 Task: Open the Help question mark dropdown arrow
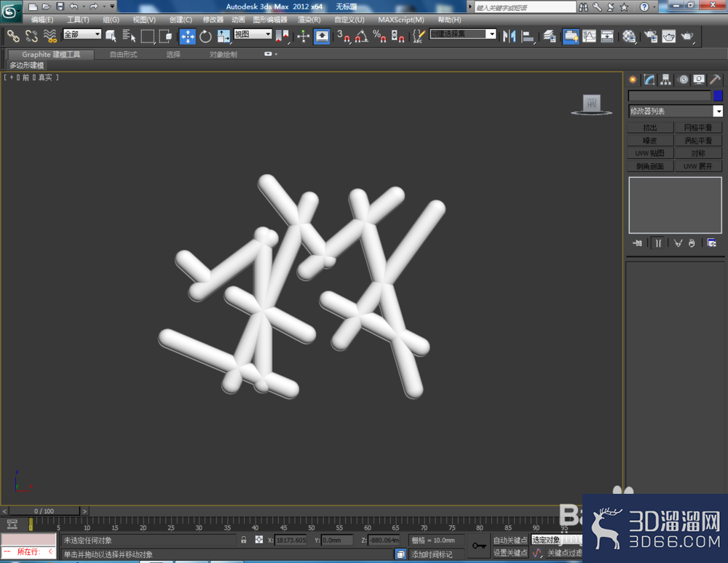pyautogui.click(x=654, y=7)
